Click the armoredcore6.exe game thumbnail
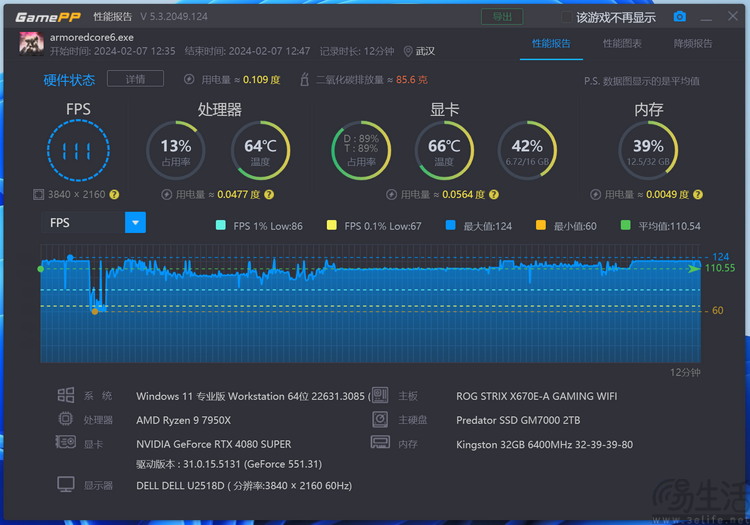 (31, 44)
